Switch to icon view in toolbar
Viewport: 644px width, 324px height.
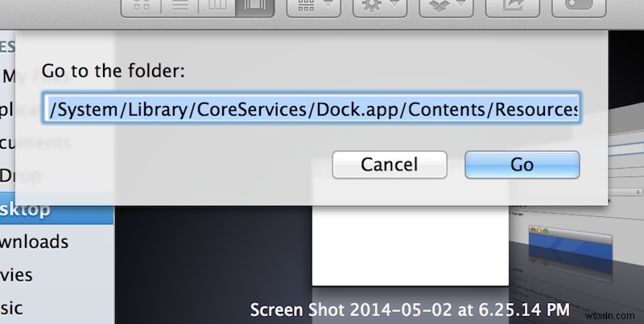141,6
